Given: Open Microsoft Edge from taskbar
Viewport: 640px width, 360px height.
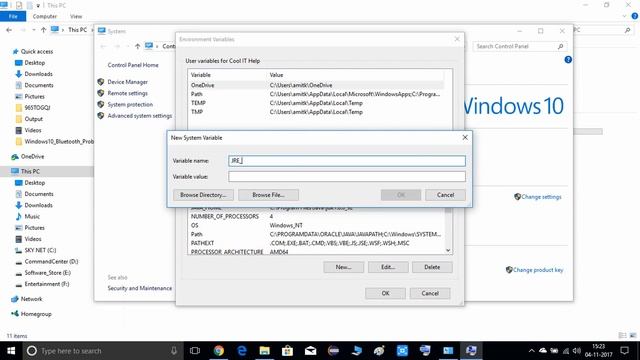Looking at the screenshot, I should tap(242, 351).
